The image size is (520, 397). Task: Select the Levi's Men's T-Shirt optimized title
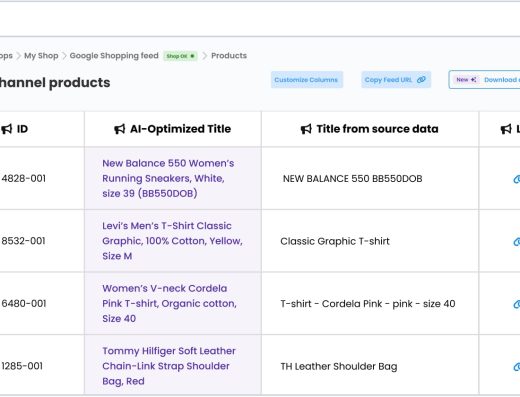(172, 241)
